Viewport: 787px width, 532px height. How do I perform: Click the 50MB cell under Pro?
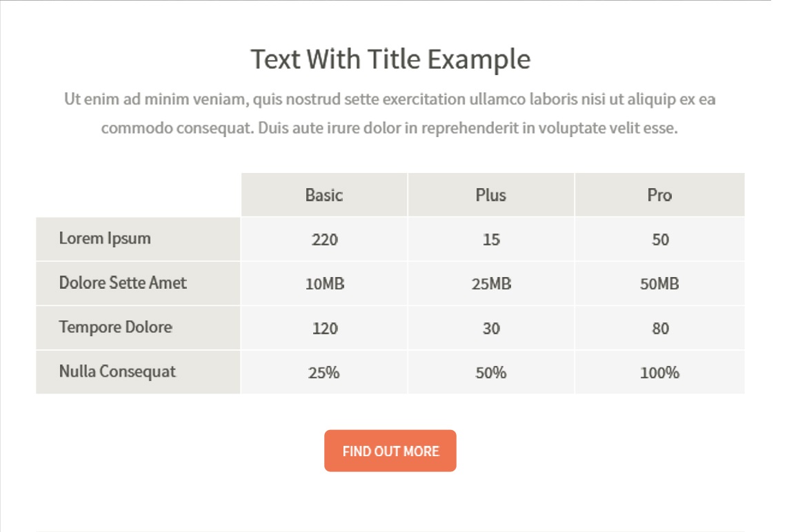coord(659,284)
